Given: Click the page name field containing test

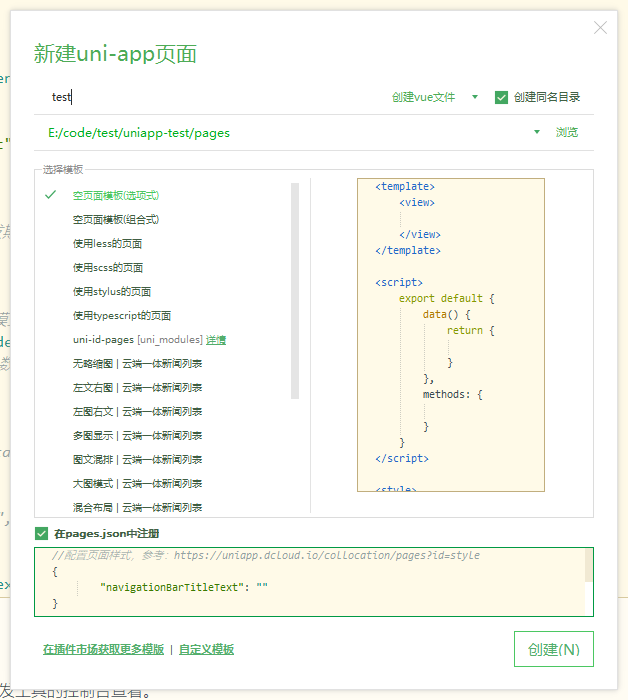Looking at the screenshot, I should click(x=210, y=97).
